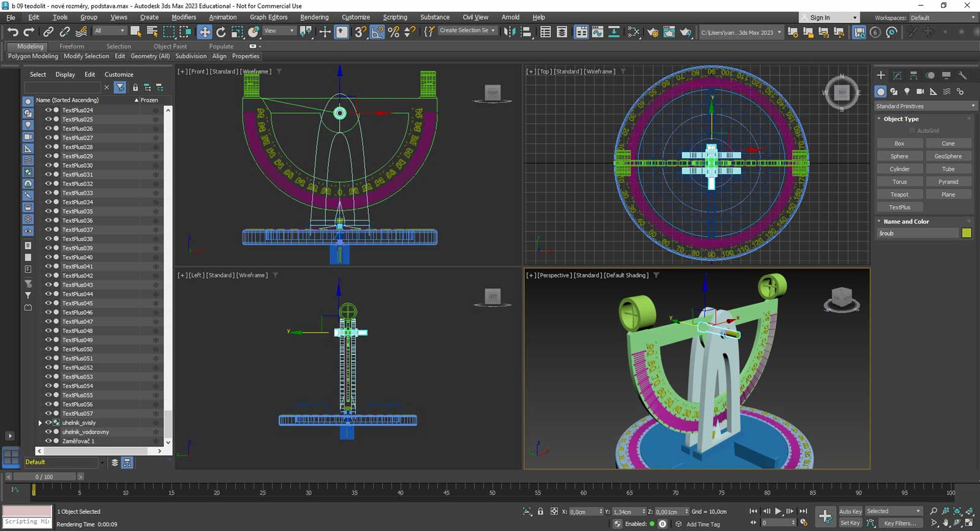This screenshot has width=980, height=531.
Task: Toggle the Angle Snap tool
Action: click(377, 32)
